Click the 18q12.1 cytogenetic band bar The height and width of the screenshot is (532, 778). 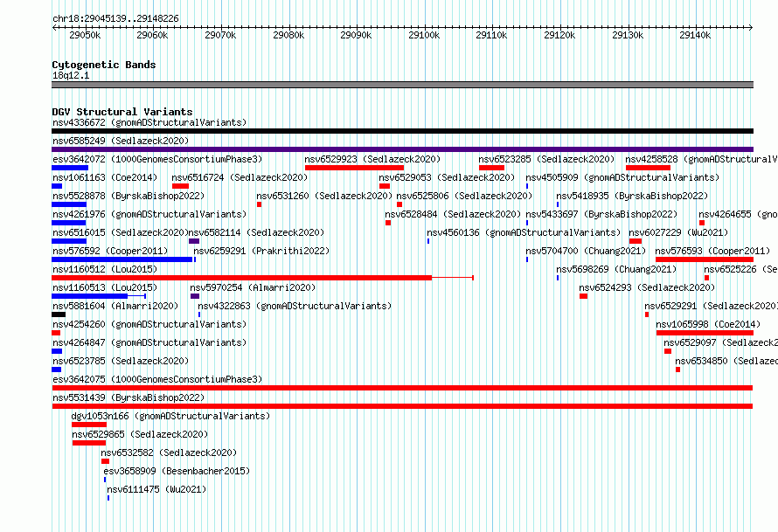pos(402,85)
